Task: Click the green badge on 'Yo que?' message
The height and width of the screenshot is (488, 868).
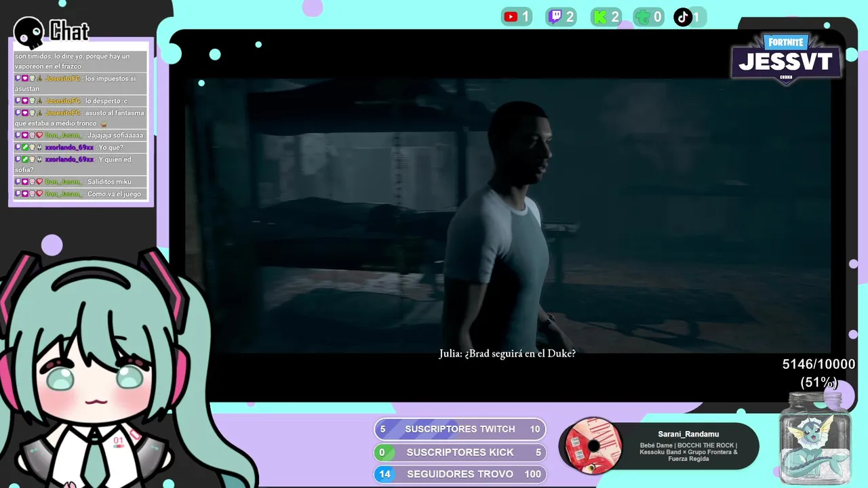Action: (25, 148)
